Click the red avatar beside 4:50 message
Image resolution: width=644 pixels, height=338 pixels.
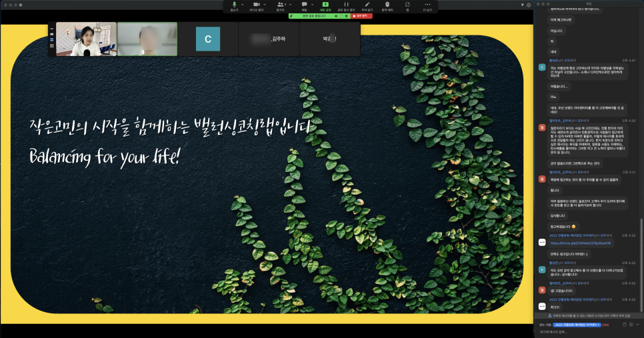click(542, 128)
